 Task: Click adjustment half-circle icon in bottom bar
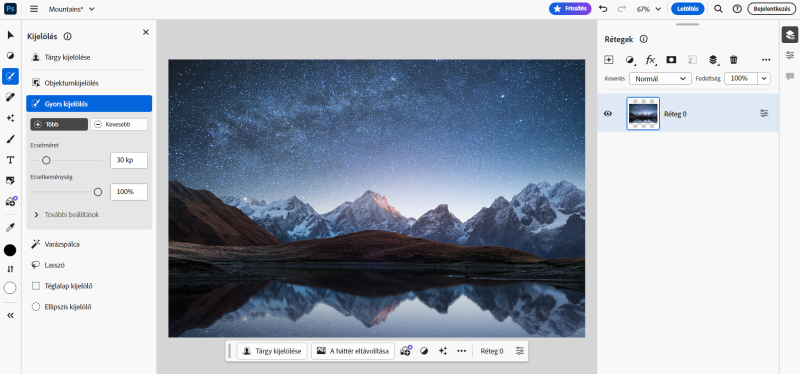423,351
